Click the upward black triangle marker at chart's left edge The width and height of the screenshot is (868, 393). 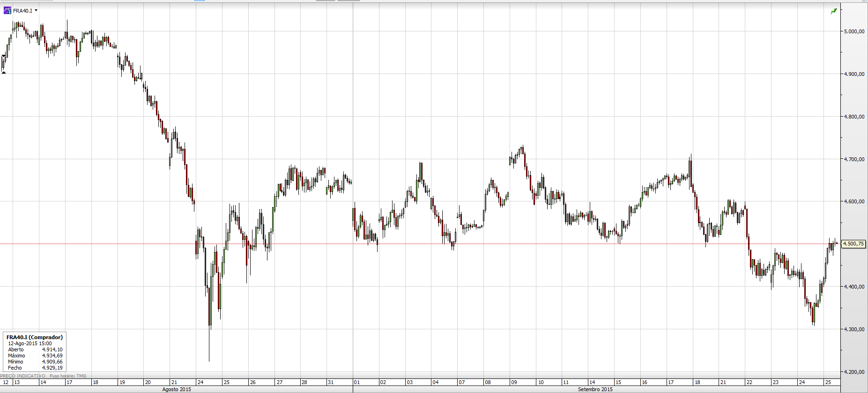(x=4, y=72)
